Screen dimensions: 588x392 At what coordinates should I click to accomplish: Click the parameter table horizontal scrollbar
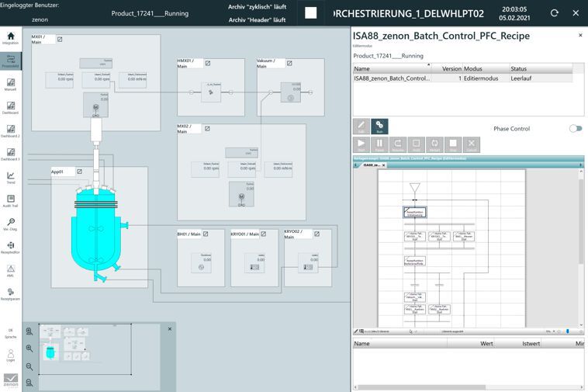(422, 387)
